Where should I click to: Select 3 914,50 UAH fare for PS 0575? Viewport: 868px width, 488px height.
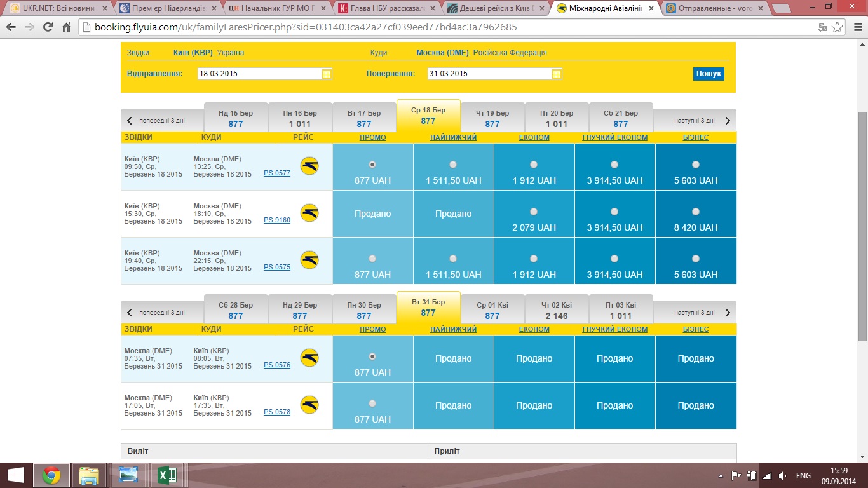click(x=614, y=259)
